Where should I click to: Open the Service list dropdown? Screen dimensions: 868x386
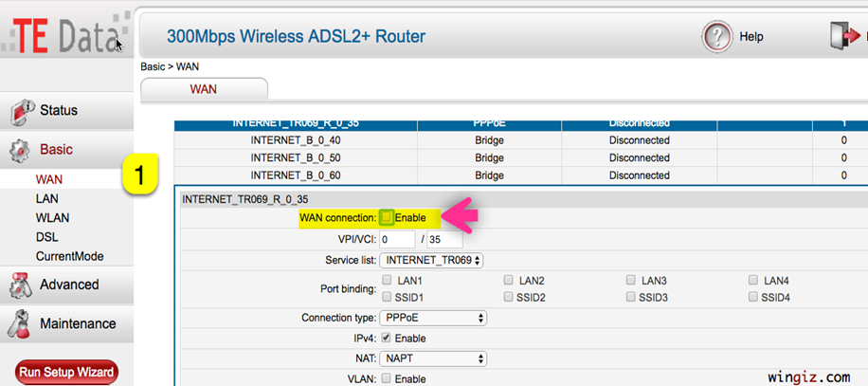(431, 260)
